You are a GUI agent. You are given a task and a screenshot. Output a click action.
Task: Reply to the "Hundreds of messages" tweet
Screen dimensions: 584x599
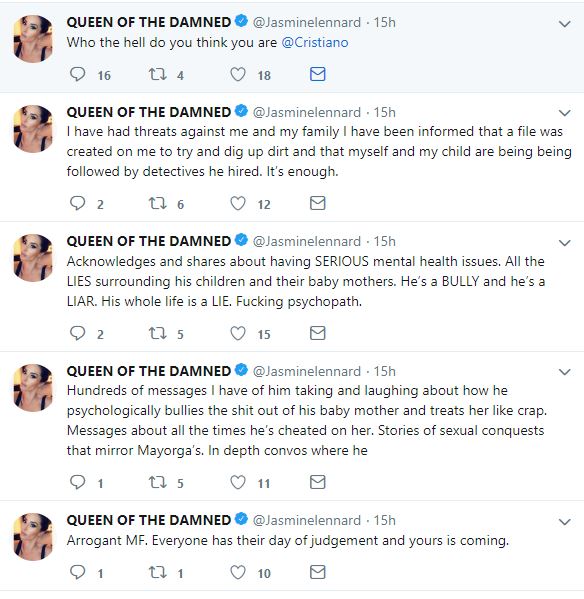tap(78, 482)
